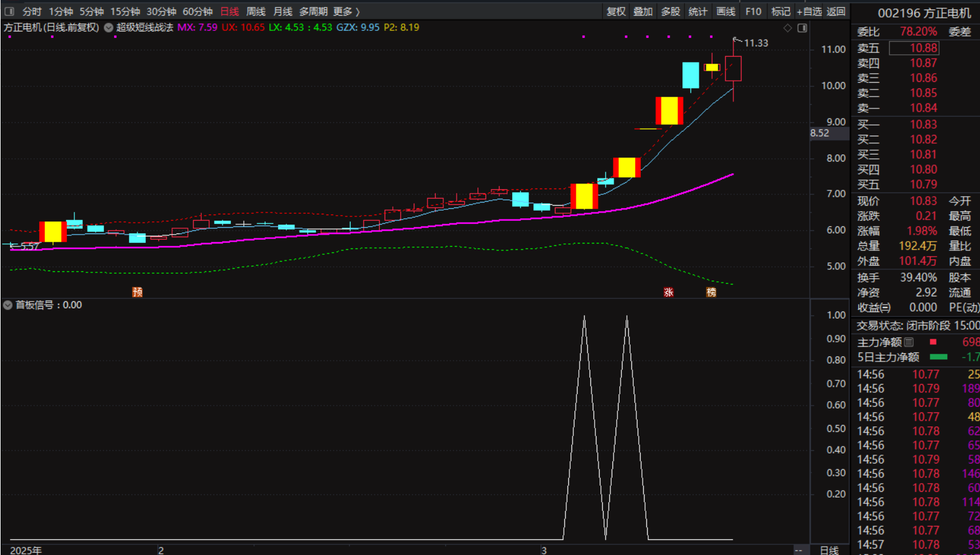Expand the 首板信号 indicator dropdown
Image resolution: width=980 pixels, height=555 pixels.
(8, 305)
